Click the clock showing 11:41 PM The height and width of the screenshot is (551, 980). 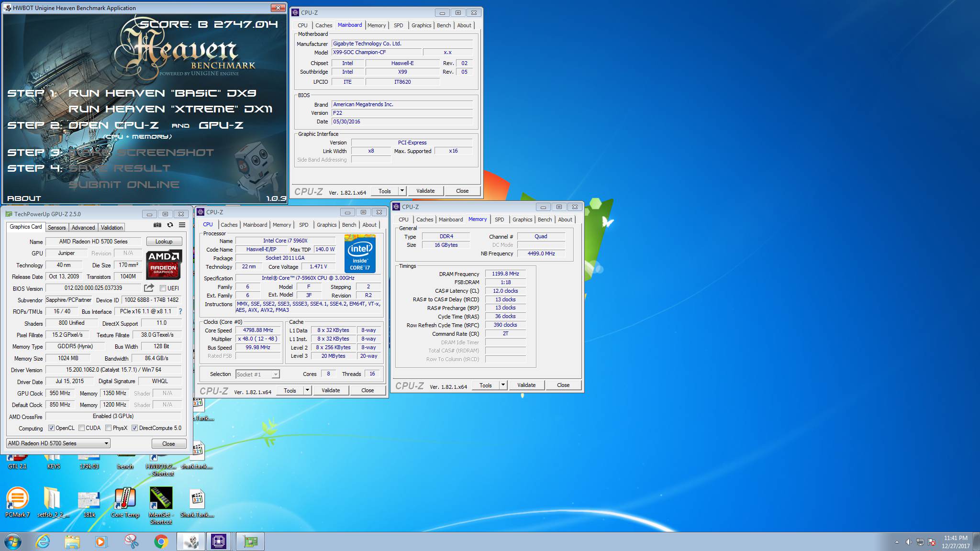[956, 538]
